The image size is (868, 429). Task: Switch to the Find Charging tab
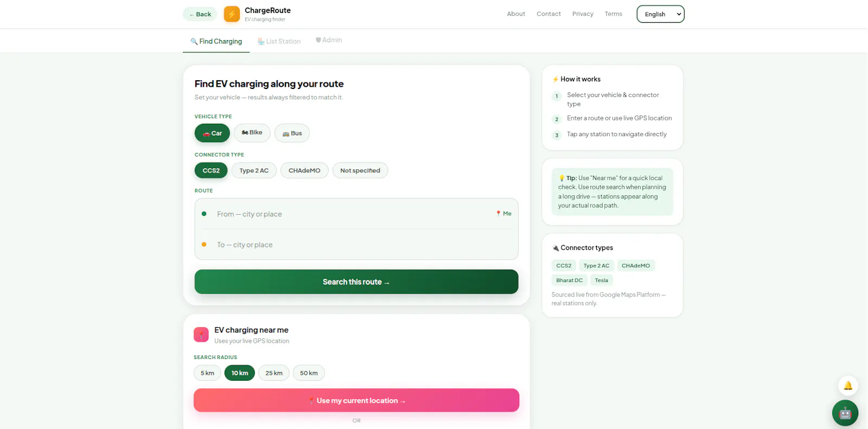(x=216, y=41)
